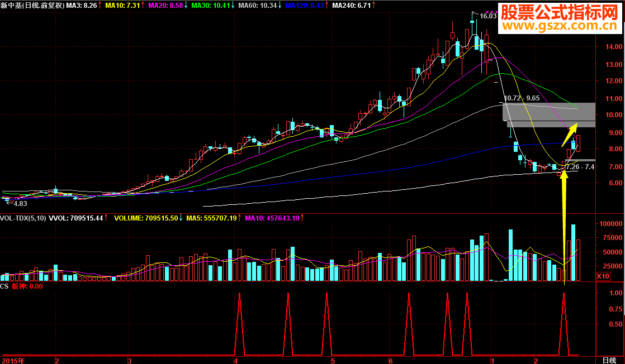Click the 日线 period label at bottom right
The width and height of the screenshot is (625, 364).
pos(609,360)
